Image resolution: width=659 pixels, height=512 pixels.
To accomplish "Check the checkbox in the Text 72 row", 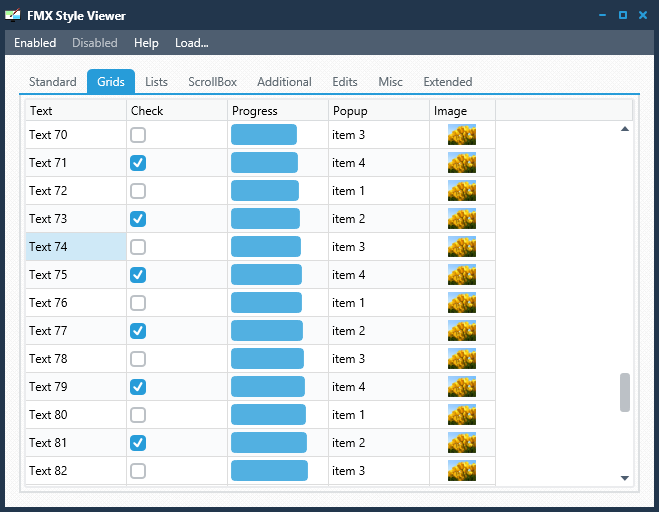I will [138, 191].
